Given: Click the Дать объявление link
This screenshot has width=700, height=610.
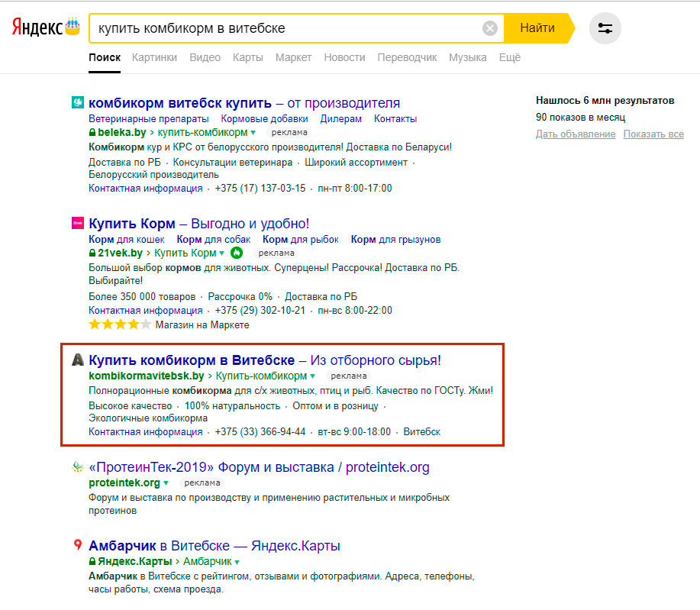Looking at the screenshot, I should click(x=575, y=134).
